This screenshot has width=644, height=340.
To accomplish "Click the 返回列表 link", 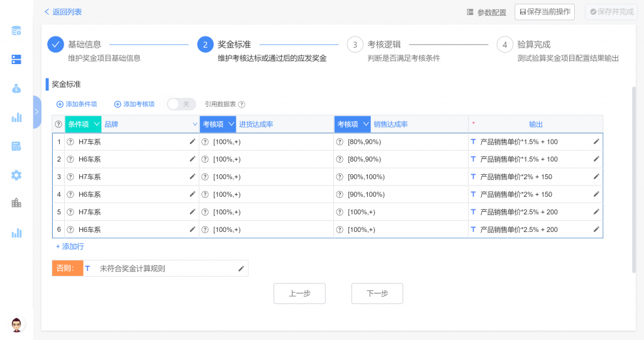I will tap(63, 12).
